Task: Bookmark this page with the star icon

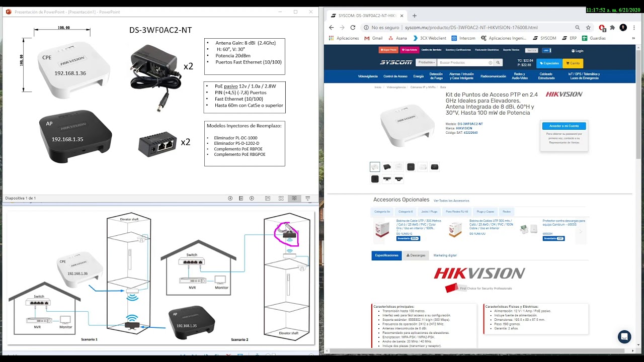Action: click(588, 28)
